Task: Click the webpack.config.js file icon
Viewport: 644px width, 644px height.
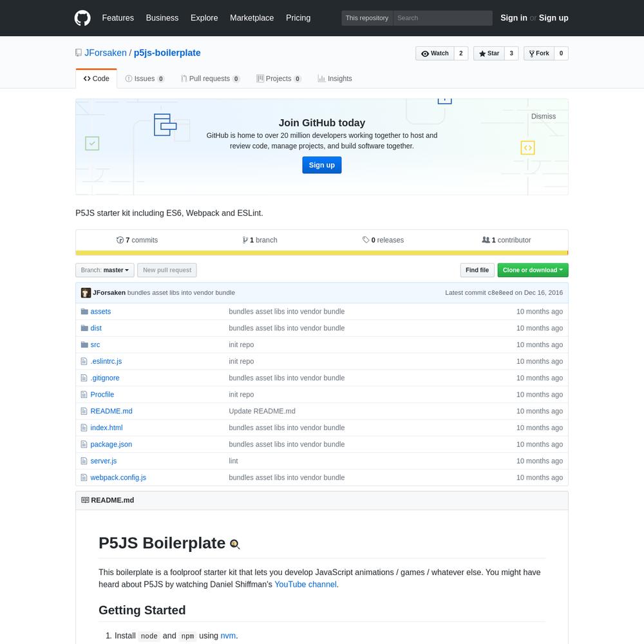Action: [x=84, y=478]
